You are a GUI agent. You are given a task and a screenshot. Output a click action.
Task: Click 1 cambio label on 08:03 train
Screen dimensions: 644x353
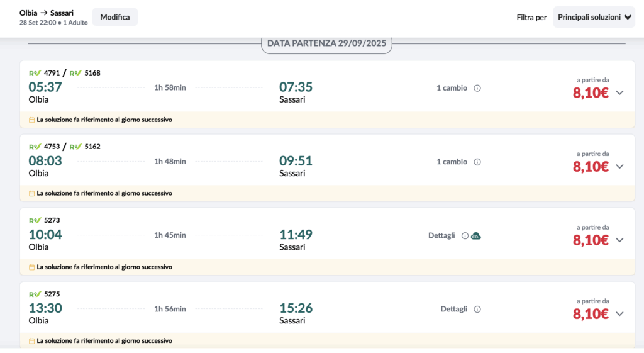click(x=452, y=162)
